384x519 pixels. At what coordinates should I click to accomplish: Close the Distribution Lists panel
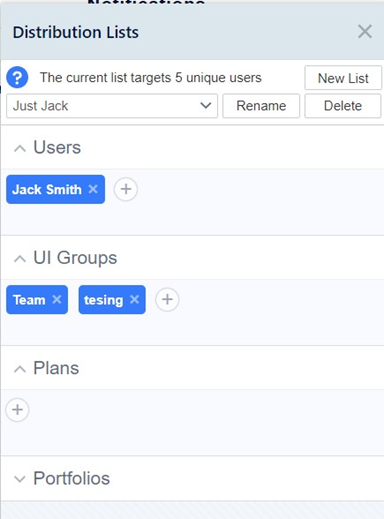point(365,32)
